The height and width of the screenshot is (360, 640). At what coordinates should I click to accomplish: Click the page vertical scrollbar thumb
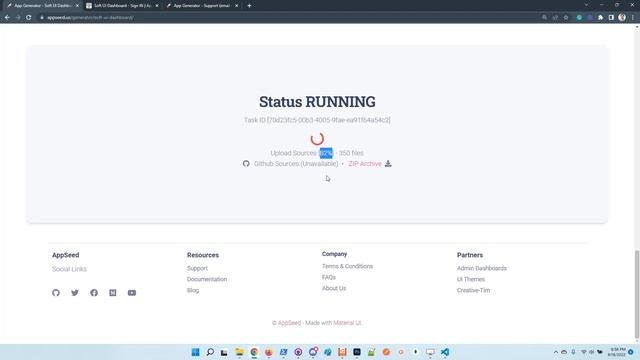(x=637, y=294)
